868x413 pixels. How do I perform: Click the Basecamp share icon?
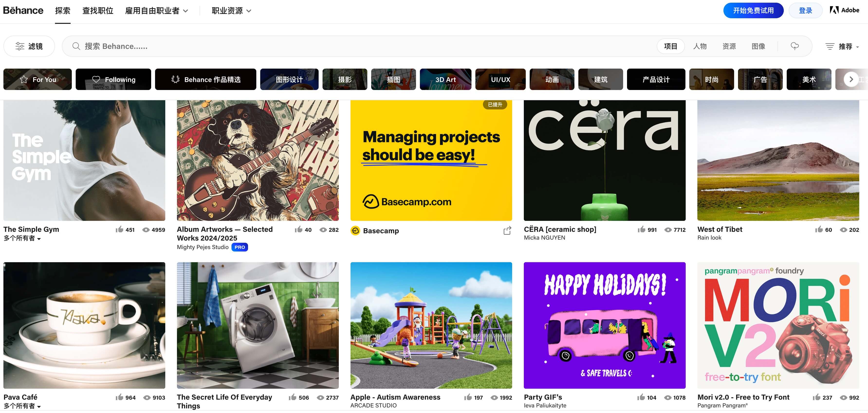coord(507,231)
